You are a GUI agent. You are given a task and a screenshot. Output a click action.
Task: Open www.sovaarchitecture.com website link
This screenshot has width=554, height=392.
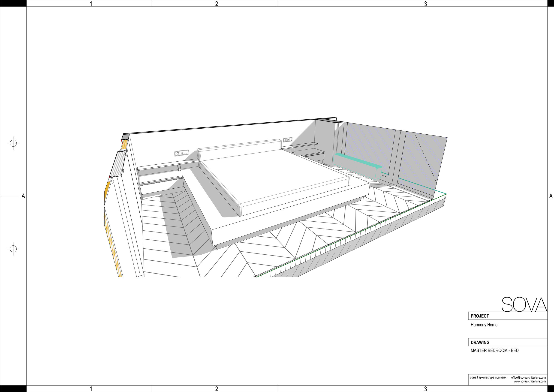[x=530, y=381]
